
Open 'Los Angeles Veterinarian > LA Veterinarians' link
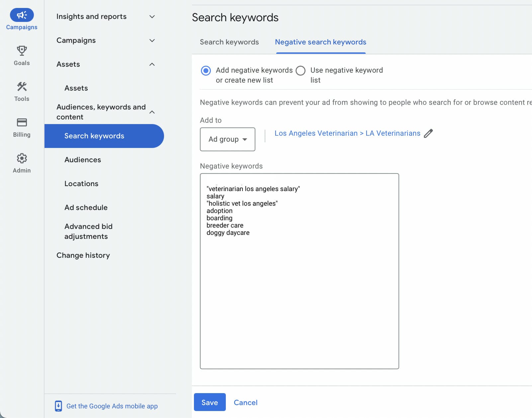point(347,133)
